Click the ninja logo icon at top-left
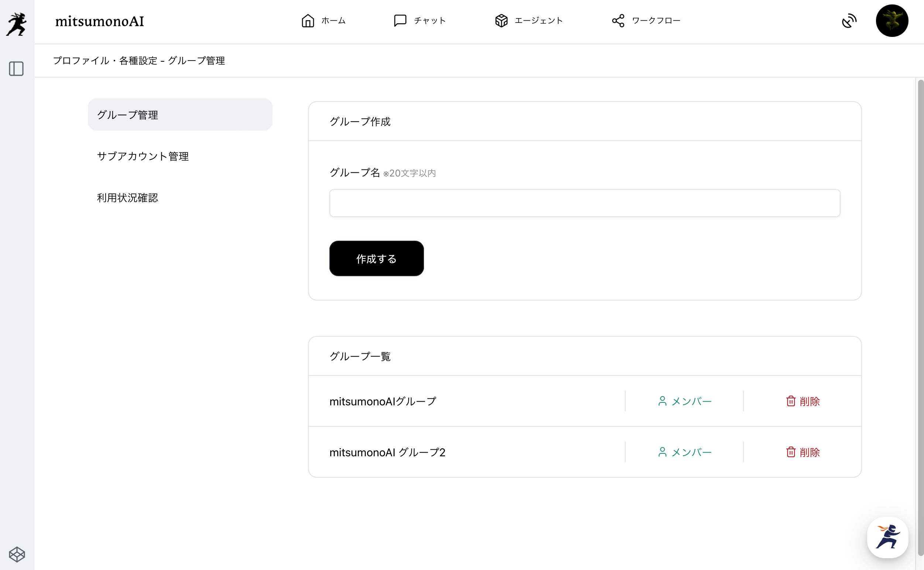Screen dimensions: 924x570 (x=17, y=24)
